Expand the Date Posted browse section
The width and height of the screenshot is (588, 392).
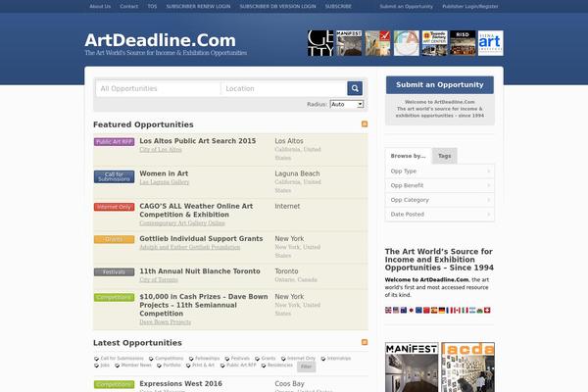point(439,215)
